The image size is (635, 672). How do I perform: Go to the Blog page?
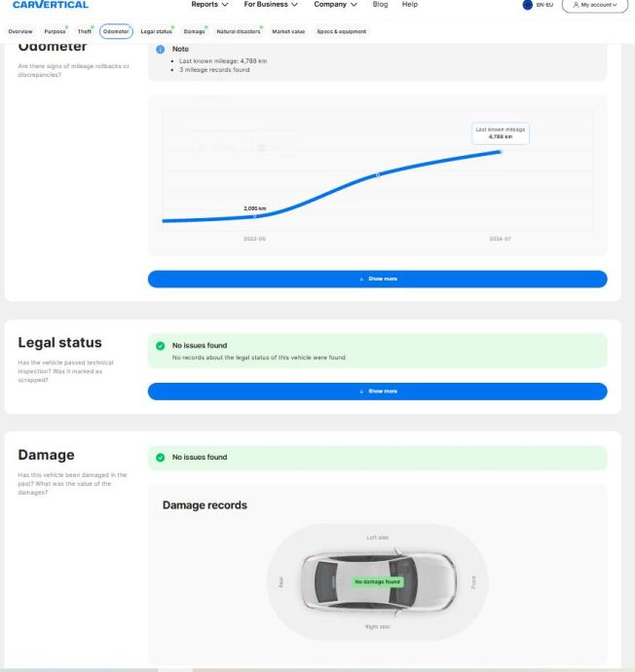380,5
